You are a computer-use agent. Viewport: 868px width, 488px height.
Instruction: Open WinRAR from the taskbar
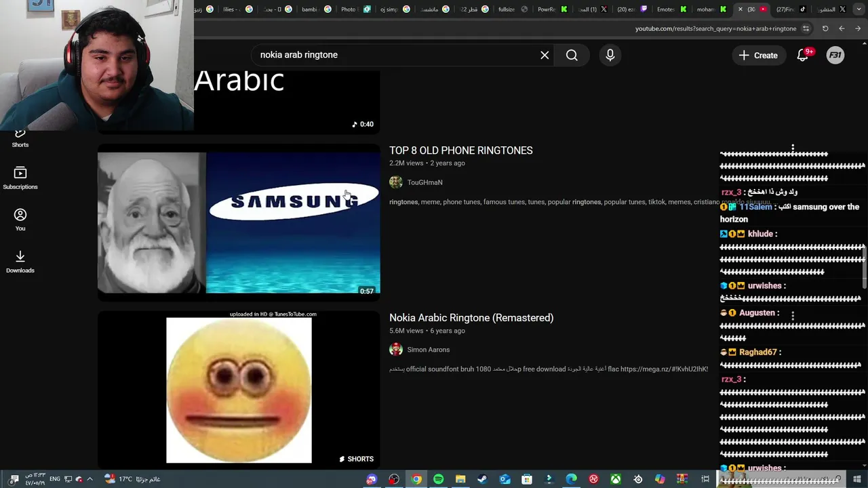682,479
